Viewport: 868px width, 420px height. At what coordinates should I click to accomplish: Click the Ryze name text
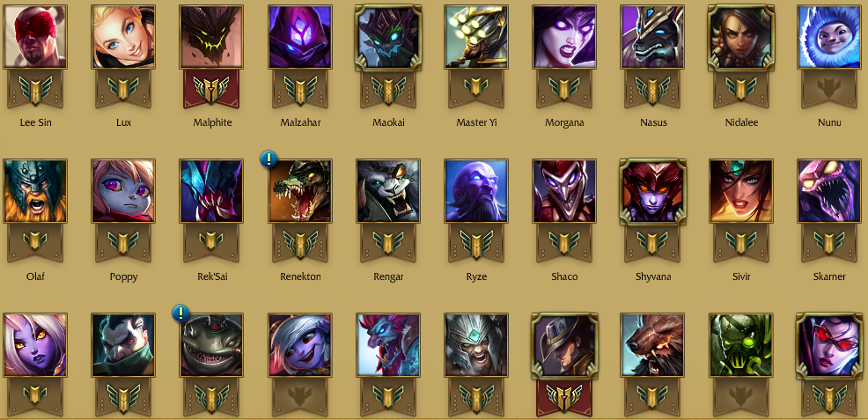[x=476, y=276]
